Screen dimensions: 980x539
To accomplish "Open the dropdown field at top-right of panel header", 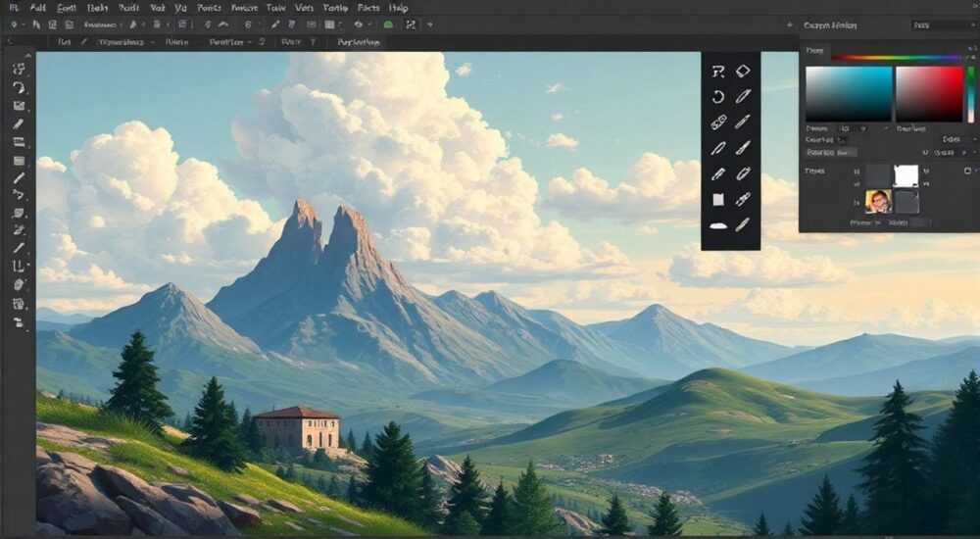I will coord(943,25).
